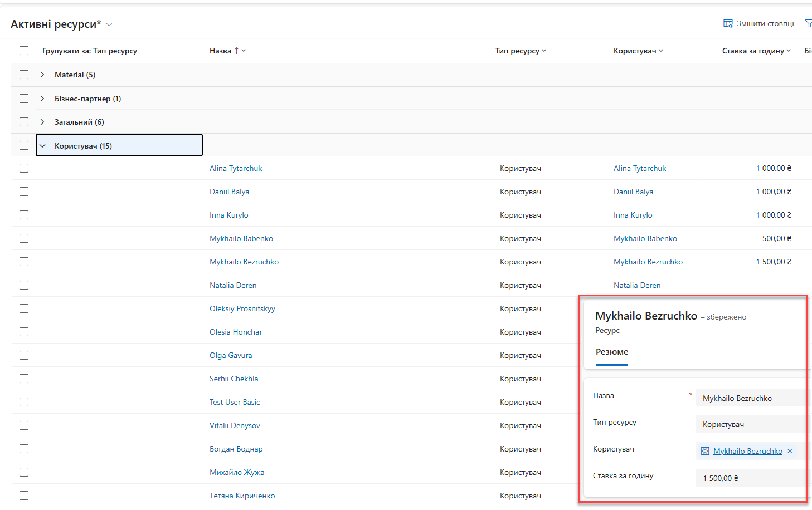Click the Групувати за: Тип ресурсу header
Screen dimensions: 812x510
tap(90, 51)
